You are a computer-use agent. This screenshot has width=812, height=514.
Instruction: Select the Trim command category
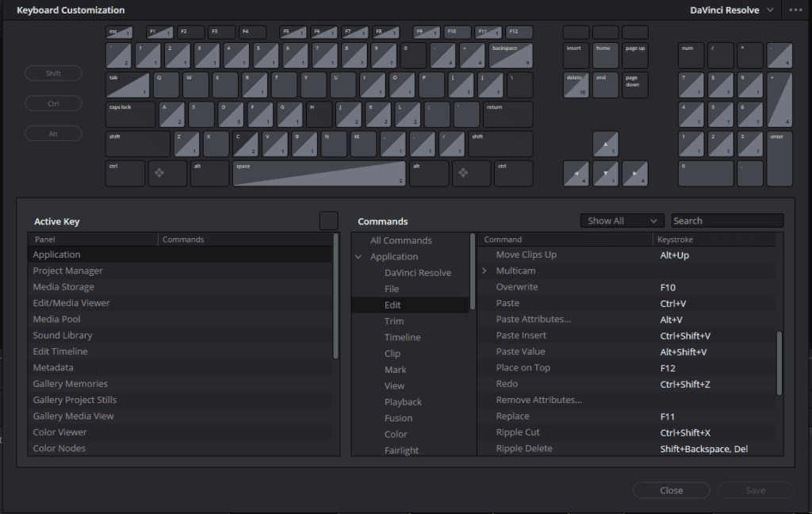(394, 321)
